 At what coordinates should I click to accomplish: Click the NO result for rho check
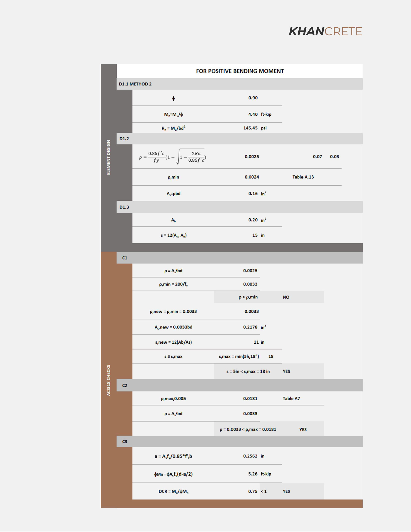pos(286,297)
